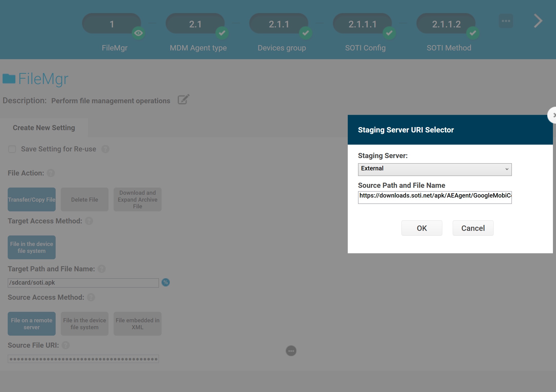556x392 pixels.
Task: Click the more steps ellipsis in wizard header
Action: point(506,21)
